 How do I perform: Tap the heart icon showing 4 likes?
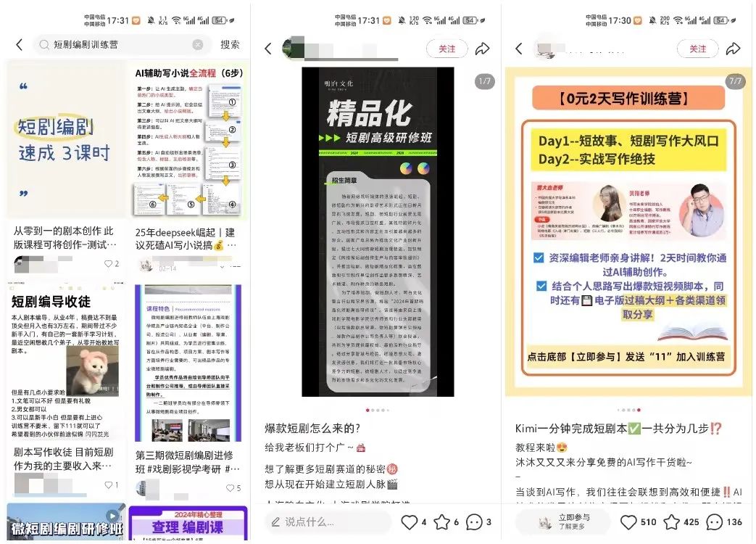tap(410, 522)
